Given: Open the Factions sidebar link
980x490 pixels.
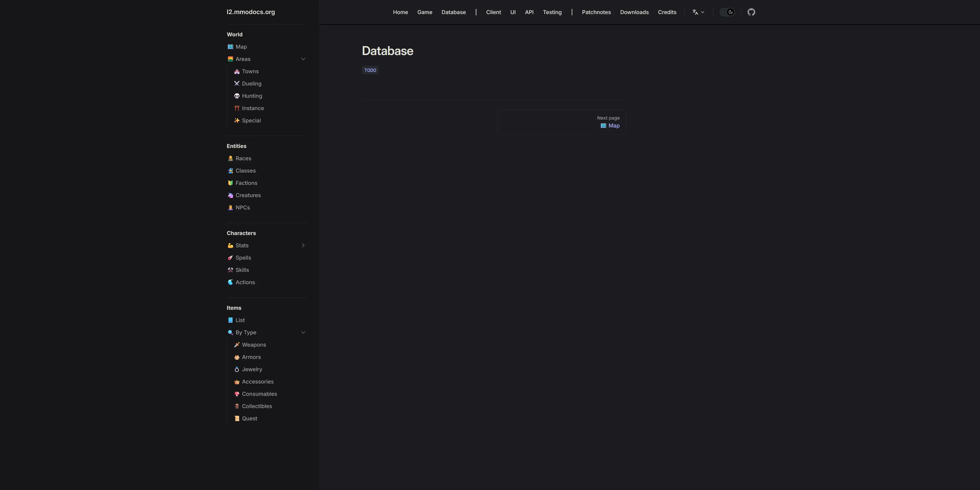Looking at the screenshot, I should (246, 183).
